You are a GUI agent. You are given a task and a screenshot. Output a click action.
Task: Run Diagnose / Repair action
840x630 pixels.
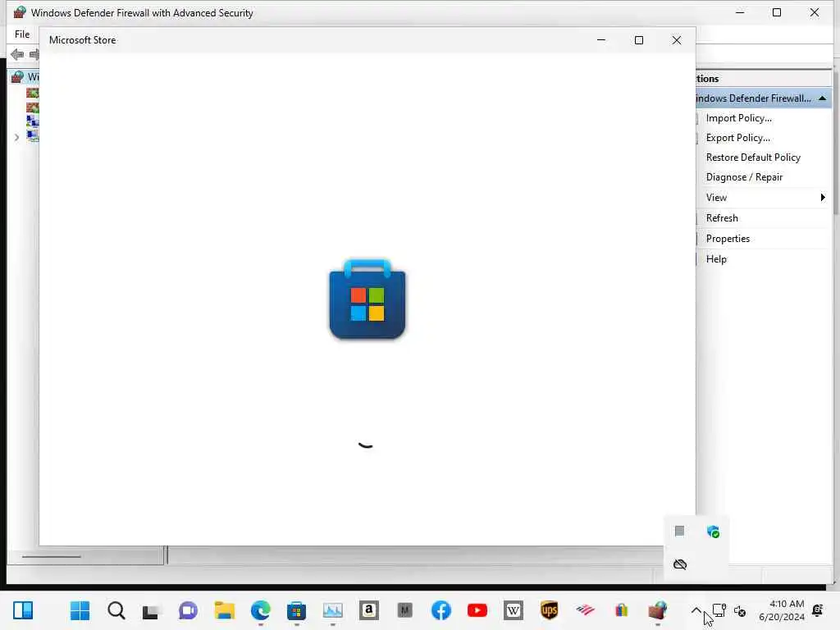(x=744, y=177)
